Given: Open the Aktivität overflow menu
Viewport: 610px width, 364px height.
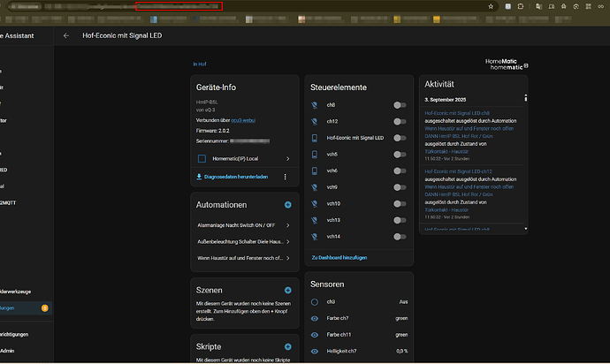Looking at the screenshot, I should click(x=526, y=98).
